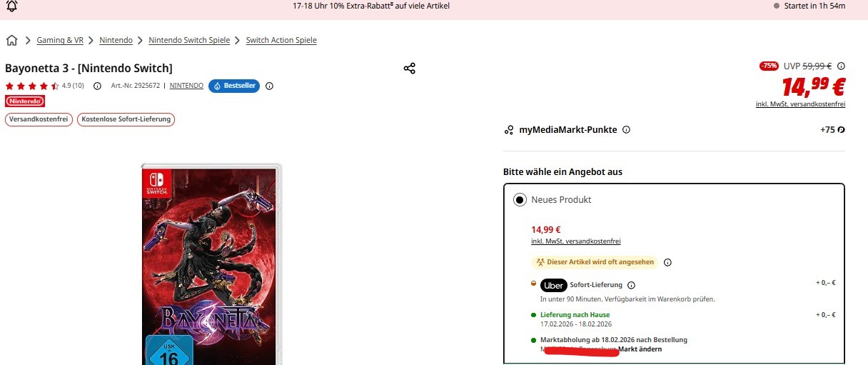Click the Bayonetta 3 cover image
The image size is (868, 365).
point(211,264)
